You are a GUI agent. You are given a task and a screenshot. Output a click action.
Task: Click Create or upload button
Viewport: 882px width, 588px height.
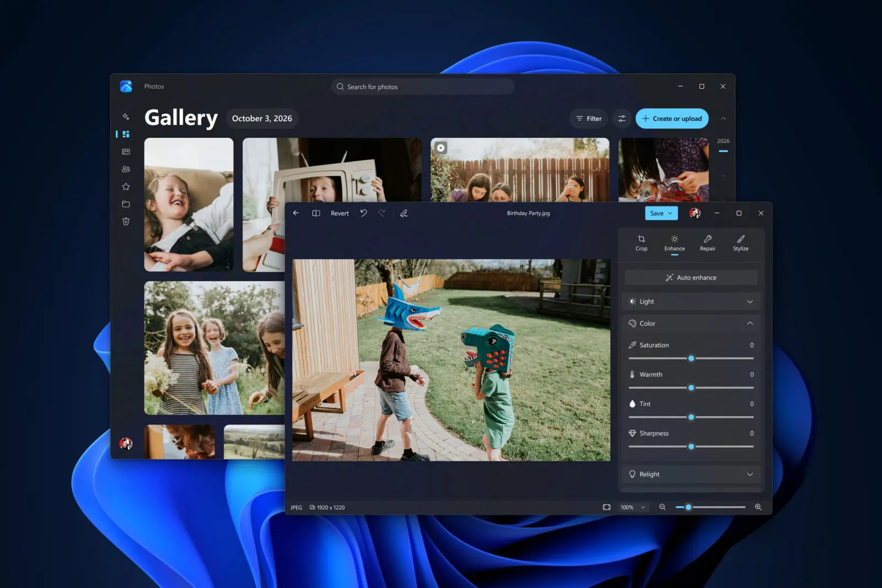click(x=672, y=118)
